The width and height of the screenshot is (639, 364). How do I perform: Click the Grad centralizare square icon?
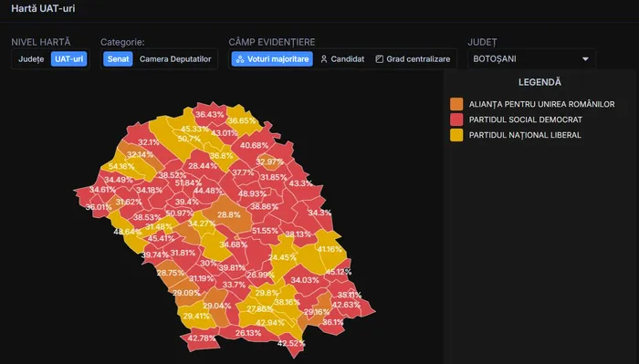click(x=380, y=59)
